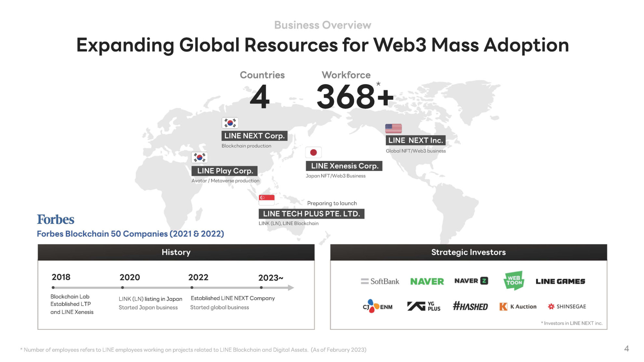Click the Japan flag icon

pyautogui.click(x=313, y=153)
